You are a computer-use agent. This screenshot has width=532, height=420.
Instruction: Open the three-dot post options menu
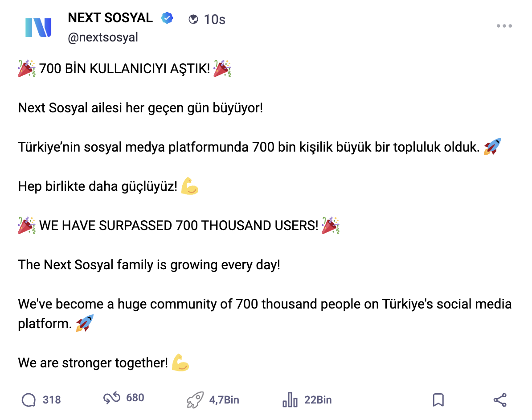[504, 26]
